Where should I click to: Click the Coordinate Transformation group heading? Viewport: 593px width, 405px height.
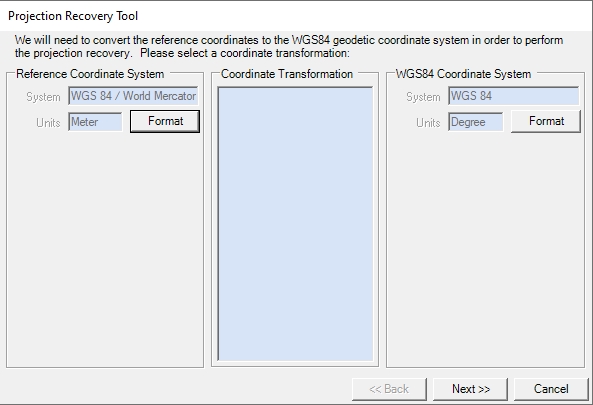tap(287, 74)
